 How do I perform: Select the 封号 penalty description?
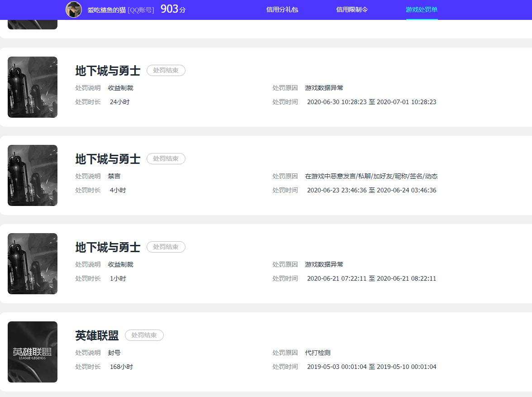(114, 353)
